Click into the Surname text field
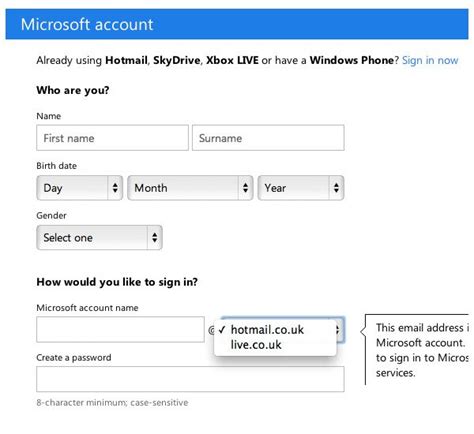The image size is (474, 434). [268, 138]
